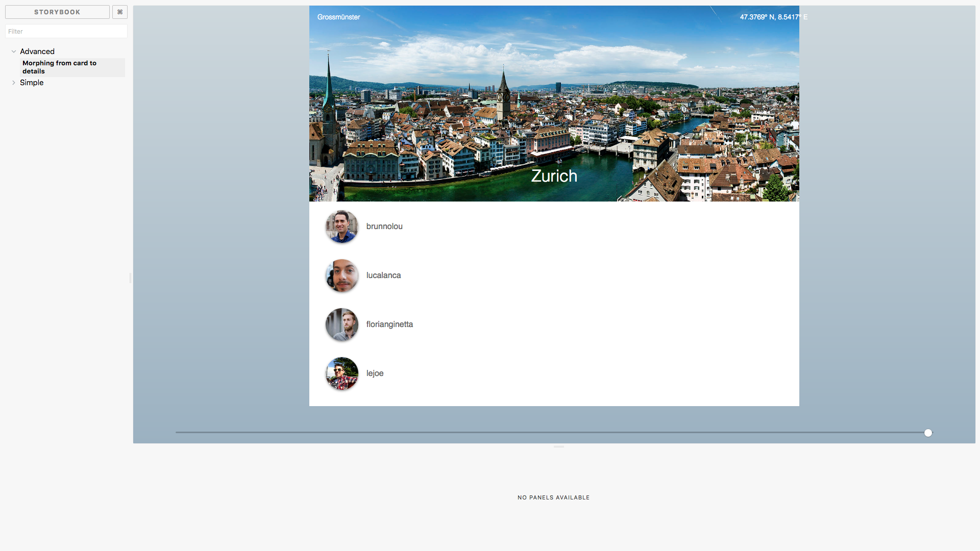Click the Grossmünster label on the card
The image size is (980, 551).
(x=338, y=17)
